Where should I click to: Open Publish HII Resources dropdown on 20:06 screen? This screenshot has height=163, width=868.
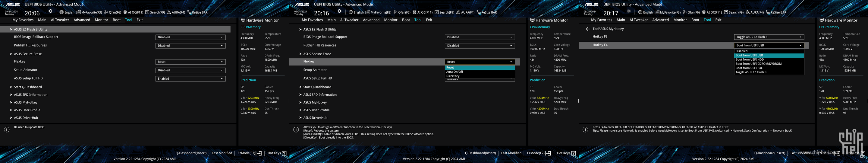tap(190, 46)
